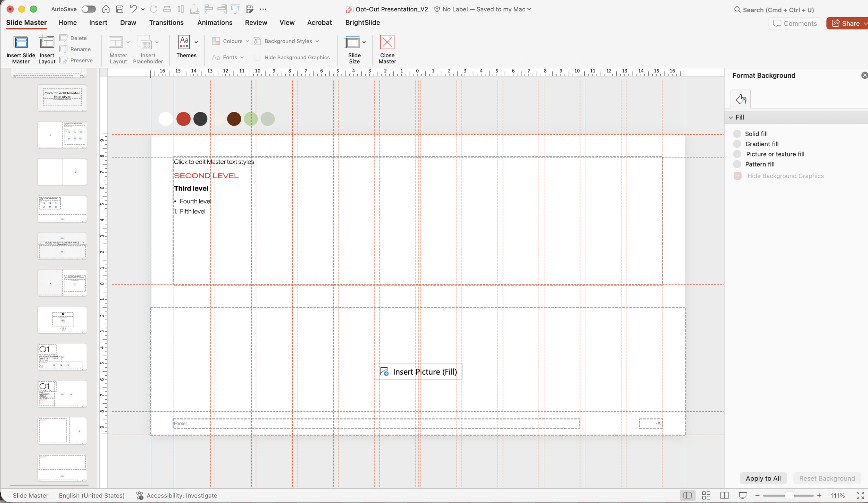Insert a new Layout
The image size is (868, 503).
pos(47,50)
